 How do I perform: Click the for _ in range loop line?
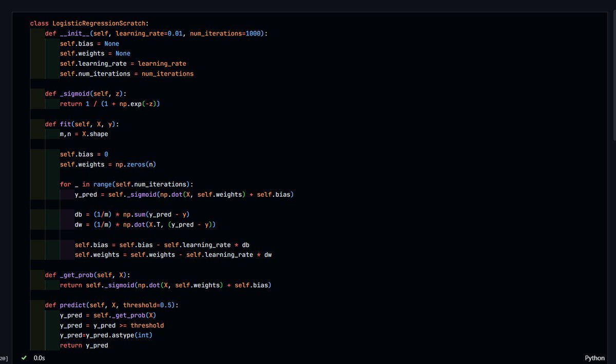[127, 184]
